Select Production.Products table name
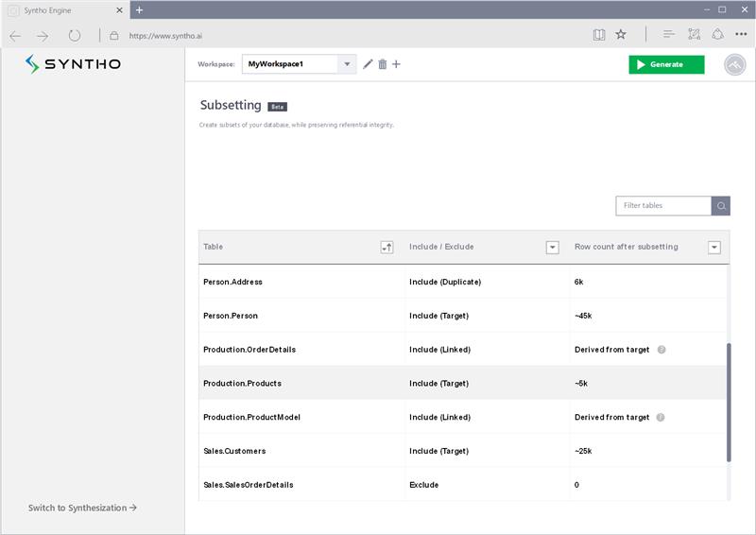Screen dimensions: 756x535 (242, 383)
